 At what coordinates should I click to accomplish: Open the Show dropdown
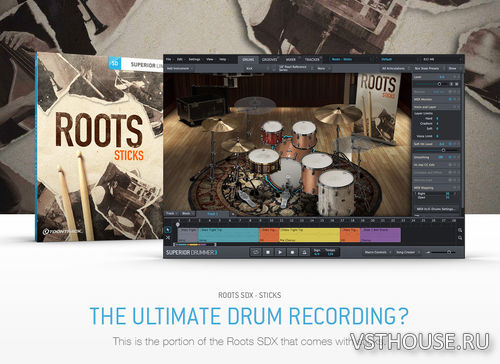[454, 68]
